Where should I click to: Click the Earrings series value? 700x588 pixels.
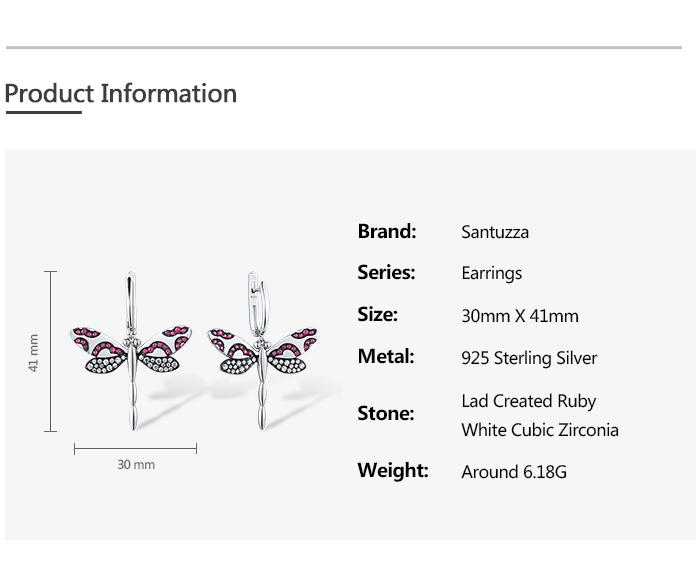(x=492, y=274)
